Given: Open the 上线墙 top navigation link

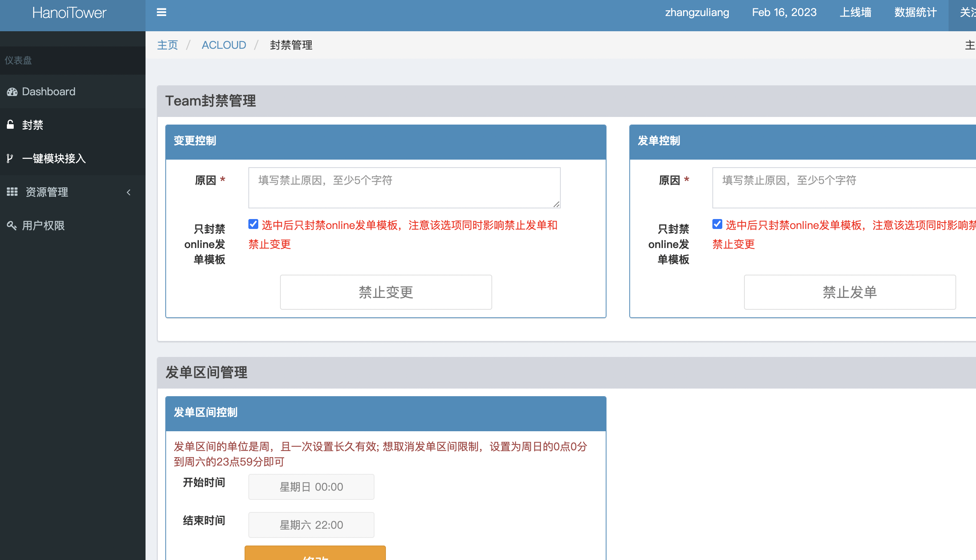Looking at the screenshot, I should pos(855,12).
